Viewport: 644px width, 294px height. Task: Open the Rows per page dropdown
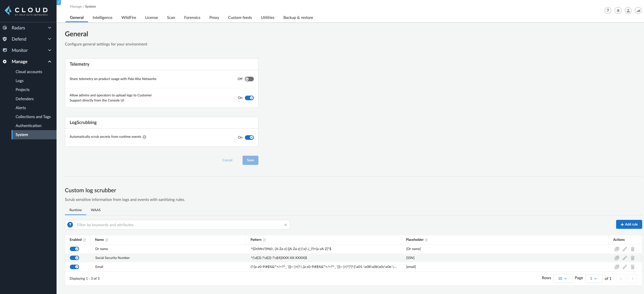[x=563, y=278]
